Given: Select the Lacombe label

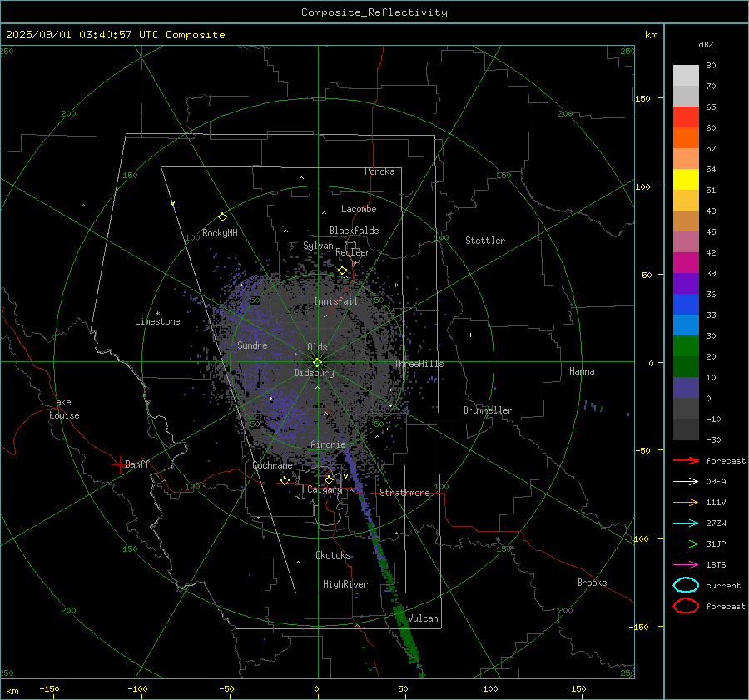Looking at the screenshot, I should 359,209.
